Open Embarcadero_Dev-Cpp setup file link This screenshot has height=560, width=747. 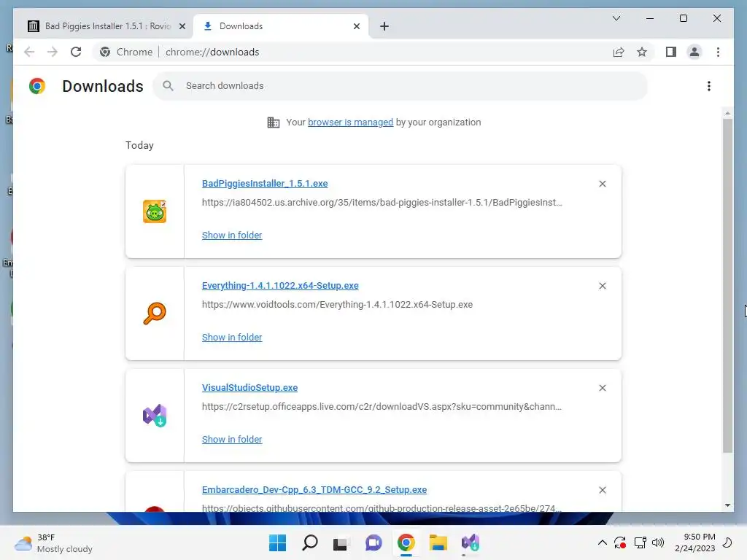pos(314,489)
